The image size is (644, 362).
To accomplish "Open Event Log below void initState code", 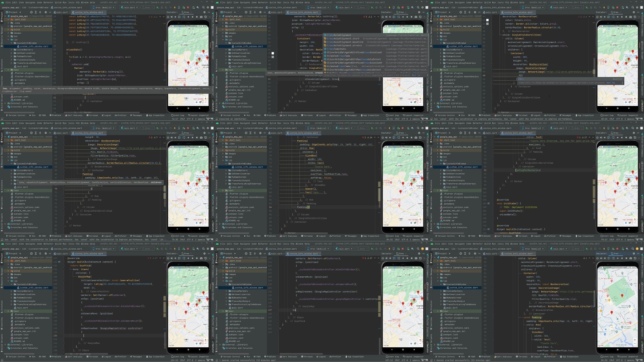I will tap(607, 236).
